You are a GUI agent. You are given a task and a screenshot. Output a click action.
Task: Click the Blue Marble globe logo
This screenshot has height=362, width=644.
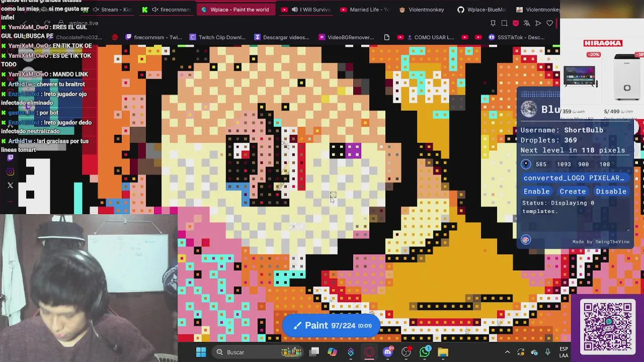529,109
